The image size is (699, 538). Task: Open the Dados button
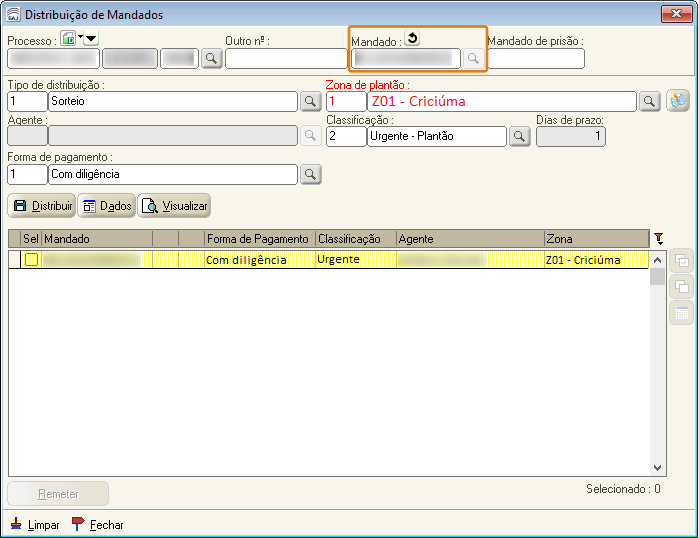pyautogui.click(x=107, y=206)
